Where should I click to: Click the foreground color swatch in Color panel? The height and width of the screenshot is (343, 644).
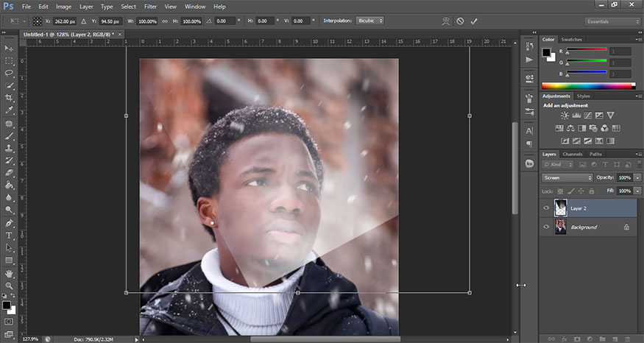546,52
